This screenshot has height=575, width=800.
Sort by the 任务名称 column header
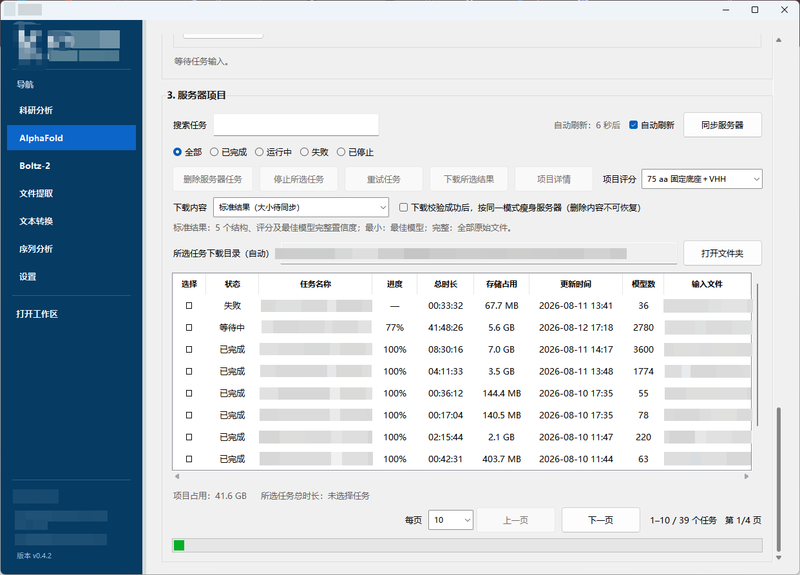pyautogui.click(x=315, y=284)
